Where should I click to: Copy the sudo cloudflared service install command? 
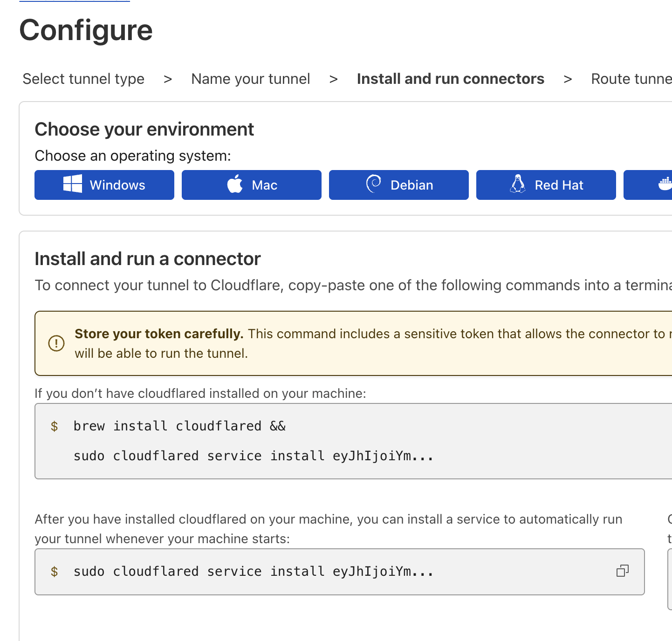click(623, 571)
